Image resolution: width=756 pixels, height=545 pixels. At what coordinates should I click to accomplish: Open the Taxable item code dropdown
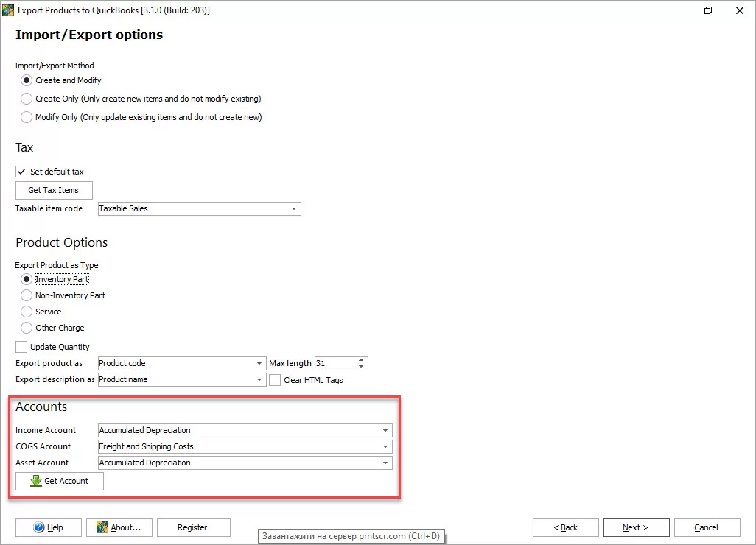(294, 209)
